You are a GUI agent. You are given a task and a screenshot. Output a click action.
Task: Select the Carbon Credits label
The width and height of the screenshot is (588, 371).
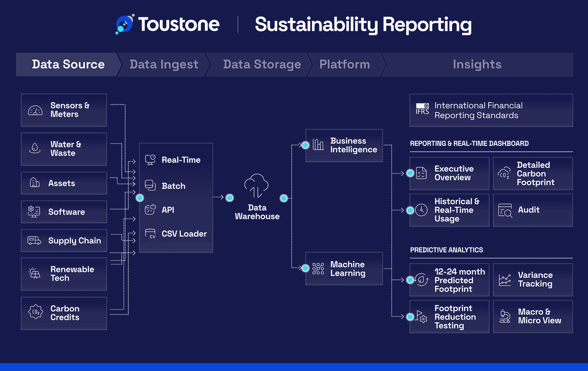[65, 313]
